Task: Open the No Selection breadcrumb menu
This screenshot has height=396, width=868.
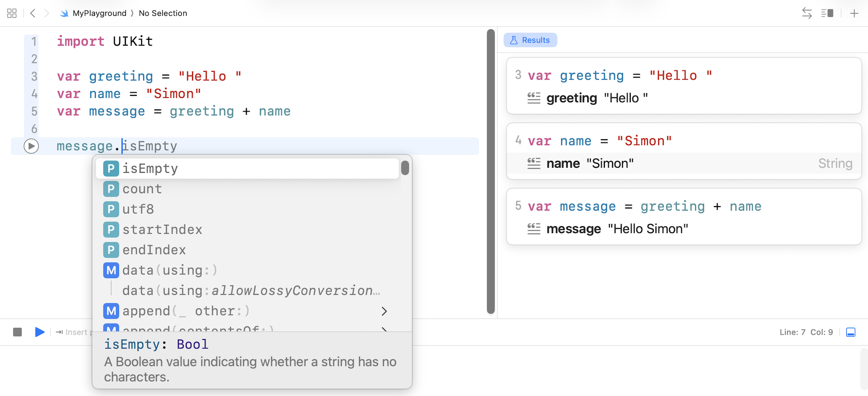Action: coord(163,13)
